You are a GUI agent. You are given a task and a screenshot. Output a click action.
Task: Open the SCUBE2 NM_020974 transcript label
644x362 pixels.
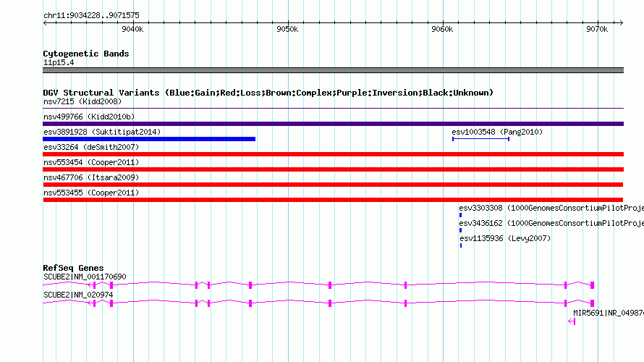tap(78, 295)
